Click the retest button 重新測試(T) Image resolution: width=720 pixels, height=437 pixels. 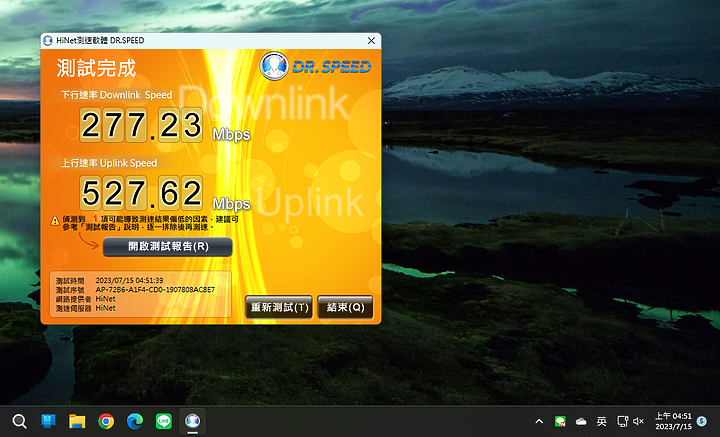pyautogui.click(x=279, y=307)
